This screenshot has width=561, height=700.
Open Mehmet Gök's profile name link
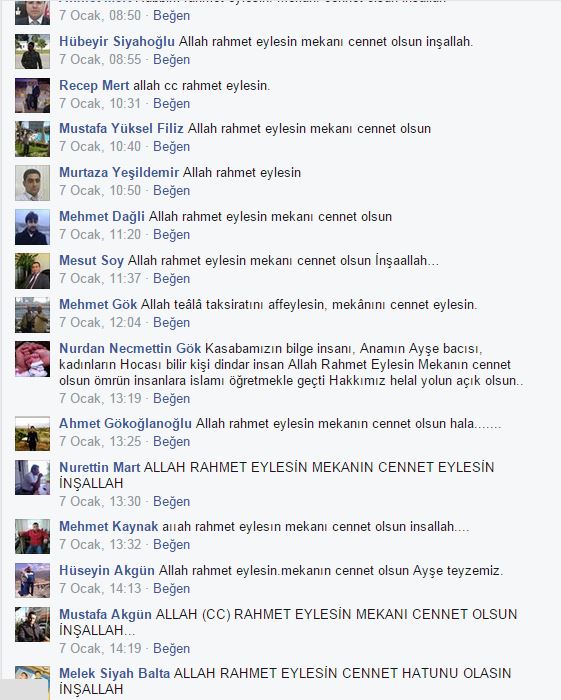pyautogui.click(x=98, y=304)
